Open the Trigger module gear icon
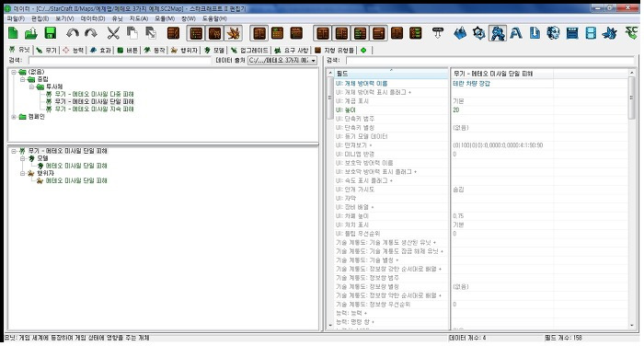The width and height of the screenshot is (644, 346). 479,33
